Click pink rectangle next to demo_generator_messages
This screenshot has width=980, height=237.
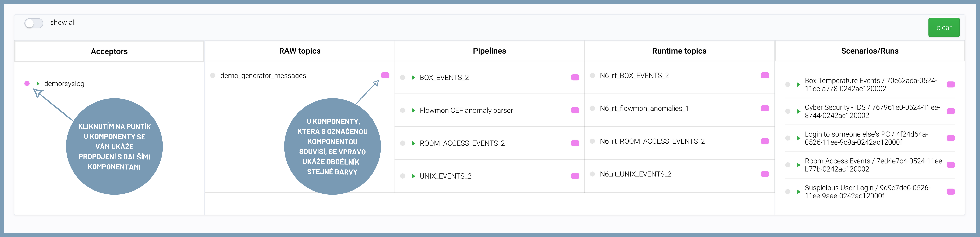coord(385,76)
